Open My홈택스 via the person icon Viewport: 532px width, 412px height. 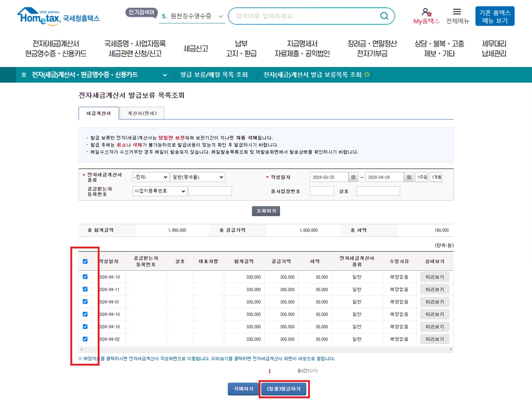point(426,13)
